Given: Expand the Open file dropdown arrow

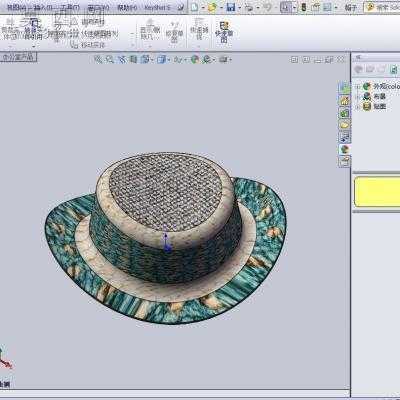Looking at the screenshot, I should point(221,7).
